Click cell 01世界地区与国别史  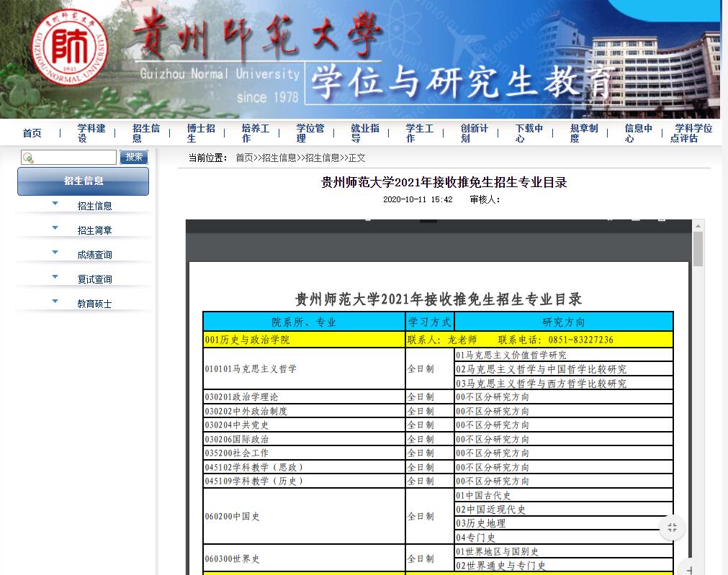click(x=564, y=551)
